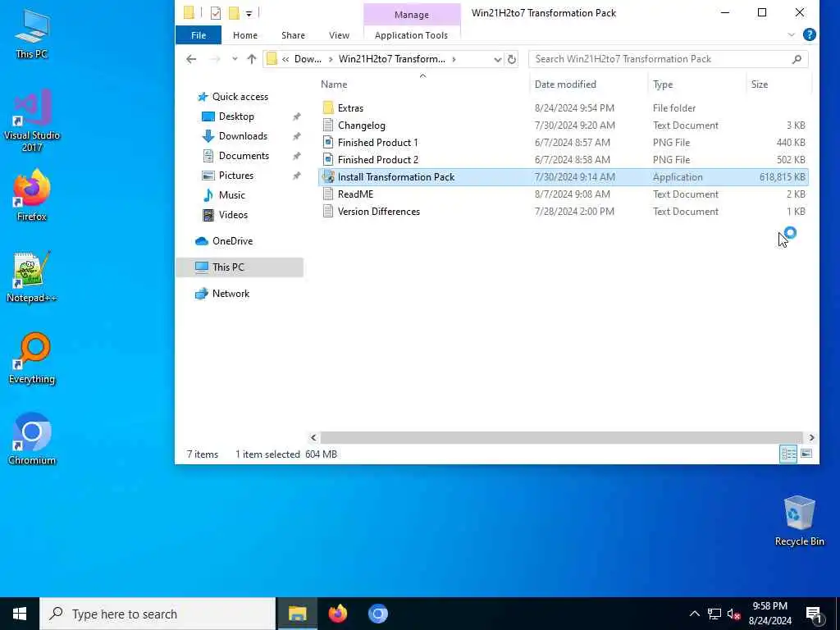Image resolution: width=840 pixels, height=630 pixels.
Task: Open Chromium from the taskbar
Action: pos(377,614)
